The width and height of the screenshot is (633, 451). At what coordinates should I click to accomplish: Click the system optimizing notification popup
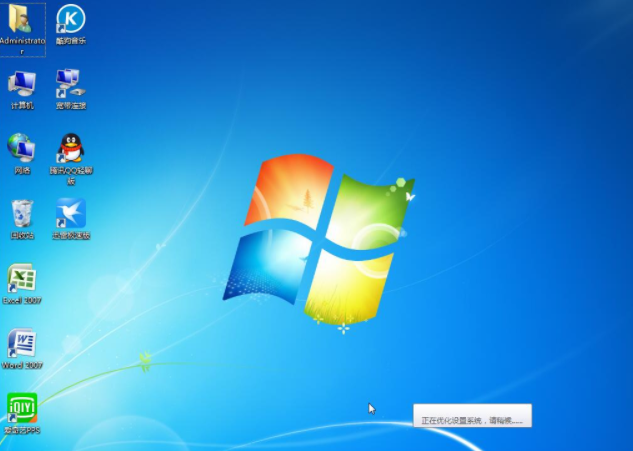pyautogui.click(x=472, y=415)
